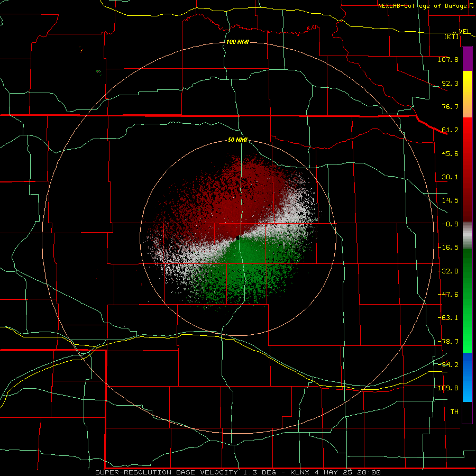Click the -63.1 velocity scale value

[448, 318]
